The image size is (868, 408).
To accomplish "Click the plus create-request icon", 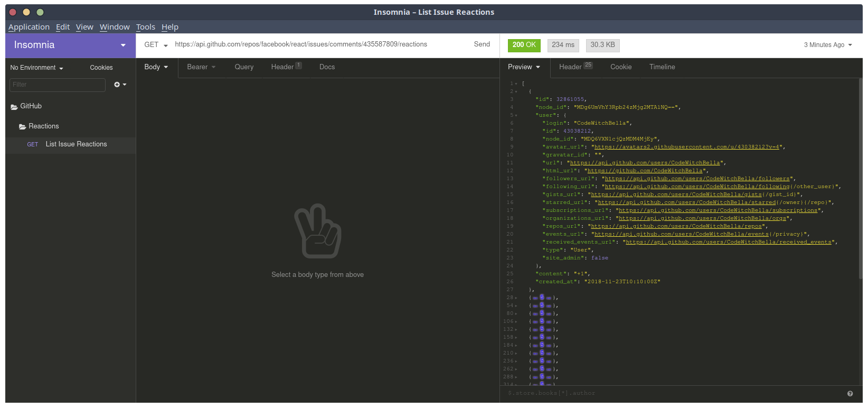I will [x=117, y=85].
